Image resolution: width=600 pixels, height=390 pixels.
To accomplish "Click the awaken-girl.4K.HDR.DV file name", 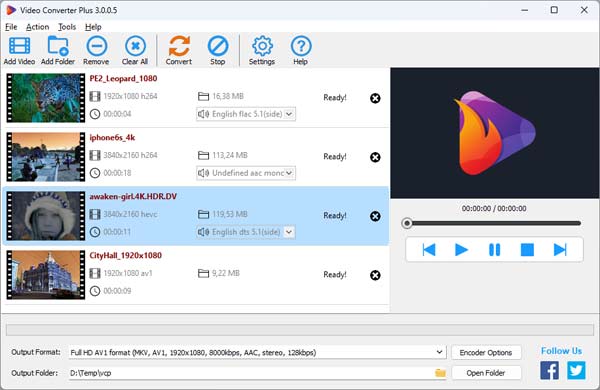I will pyautogui.click(x=133, y=196).
